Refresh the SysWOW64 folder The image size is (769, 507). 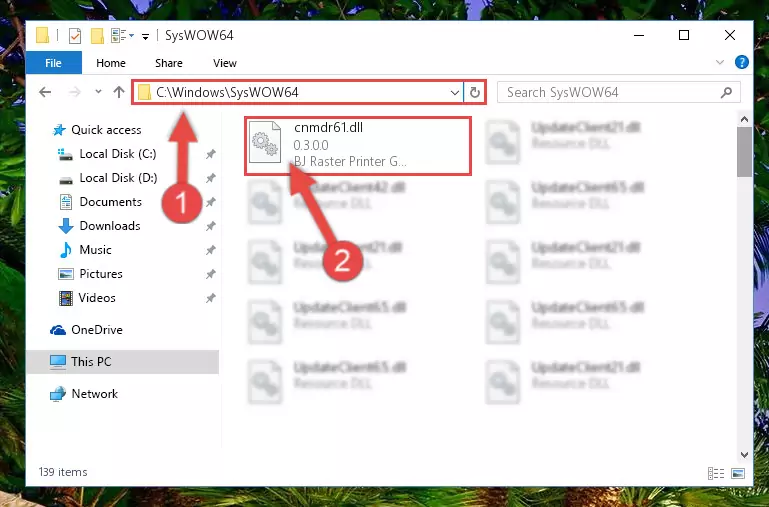[475, 92]
